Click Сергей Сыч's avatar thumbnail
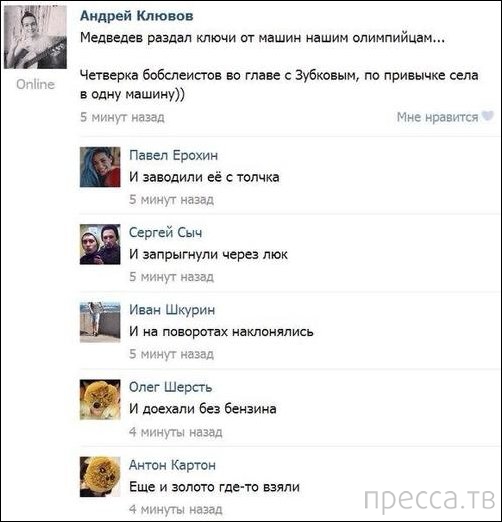This screenshot has width=502, height=522. (100, 244)
